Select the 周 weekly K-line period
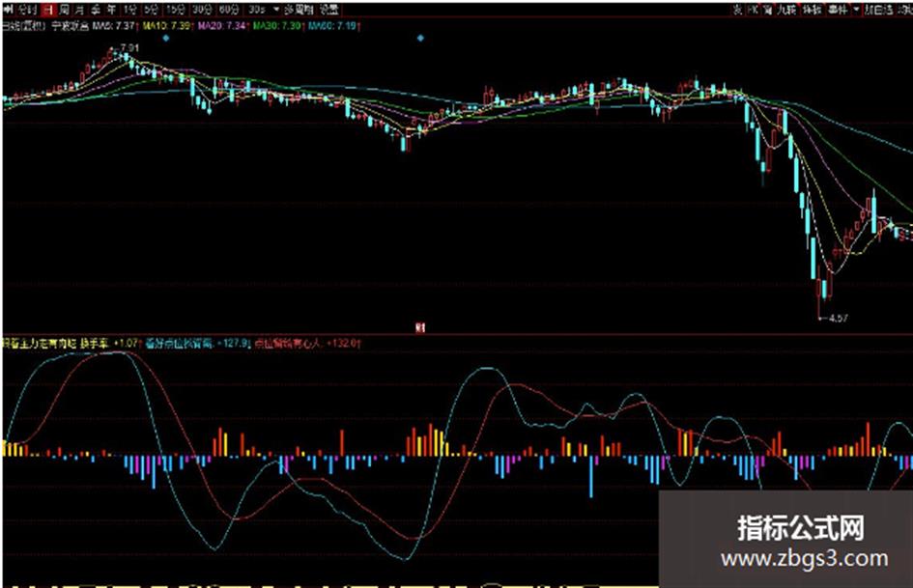 tap(64, 10)
